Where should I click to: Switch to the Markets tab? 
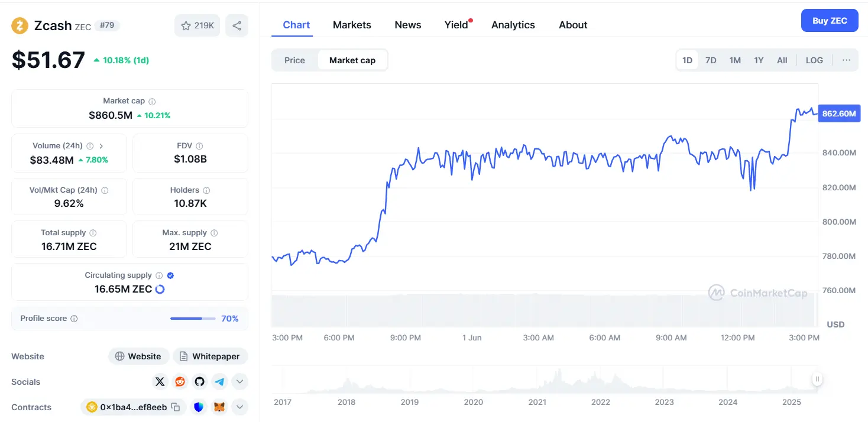(352, 25)
